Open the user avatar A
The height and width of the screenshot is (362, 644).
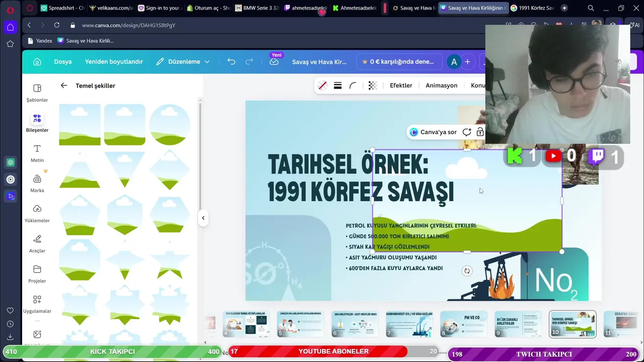coord(454,62)
